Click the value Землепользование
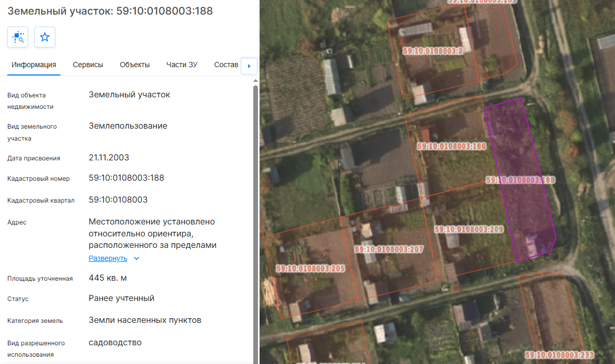615x364 pixels. (128, 126)
